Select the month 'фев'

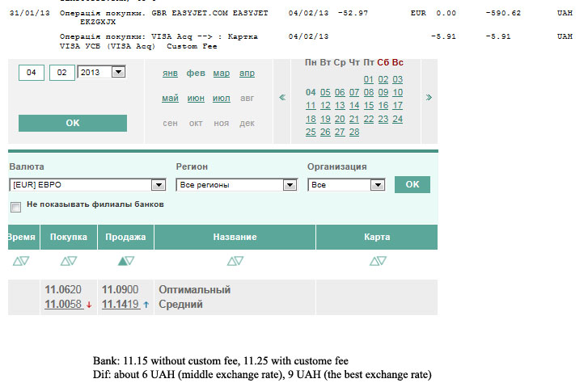tap(196, 73)
